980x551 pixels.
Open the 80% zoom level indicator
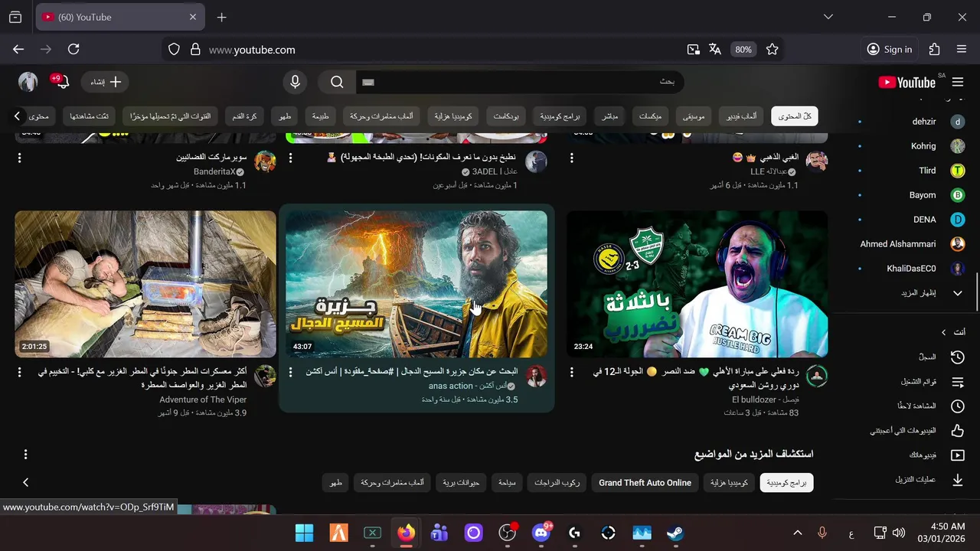pyautogui.click(x=743, y=49)
